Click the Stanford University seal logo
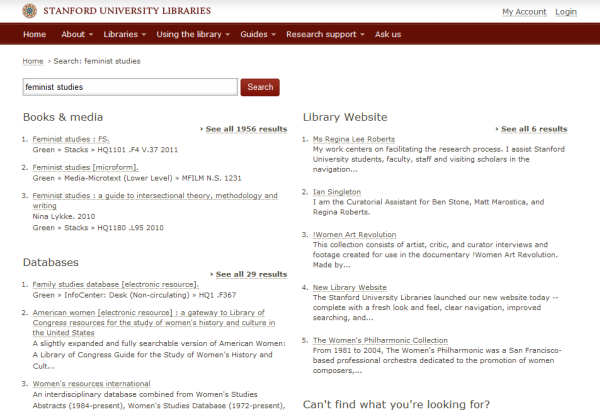 29,11
